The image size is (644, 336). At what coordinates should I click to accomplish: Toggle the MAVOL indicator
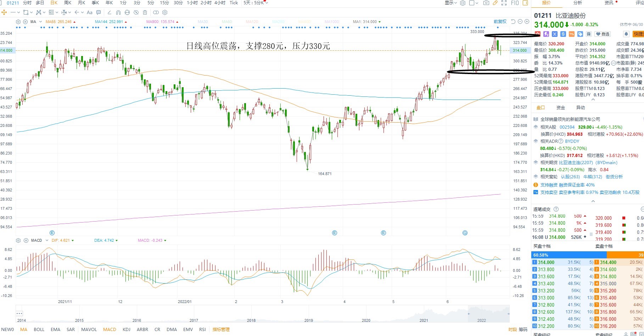click(x=89, y=329)
